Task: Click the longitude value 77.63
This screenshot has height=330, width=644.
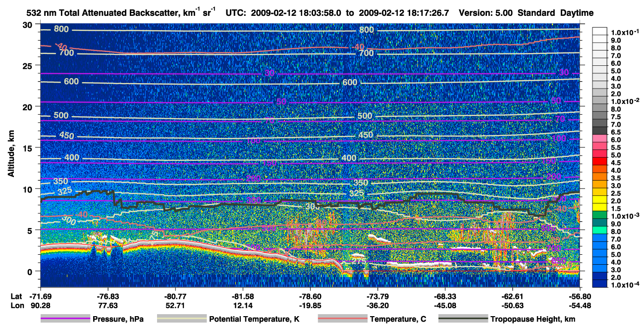Action: click(108, 305)
